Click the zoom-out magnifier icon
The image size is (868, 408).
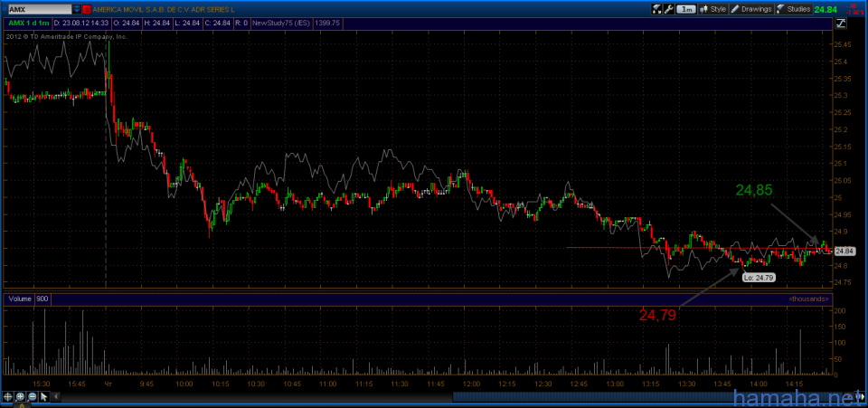33,396
